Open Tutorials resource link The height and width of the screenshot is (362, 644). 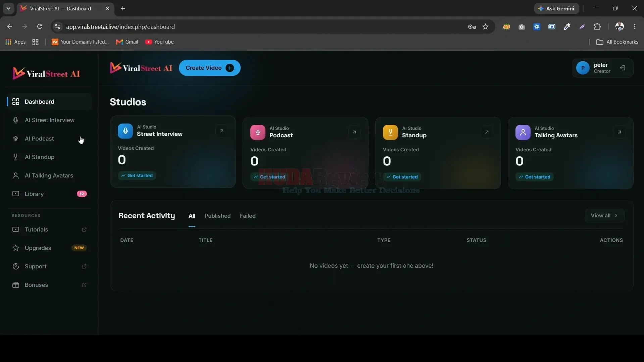pos(49,229)
